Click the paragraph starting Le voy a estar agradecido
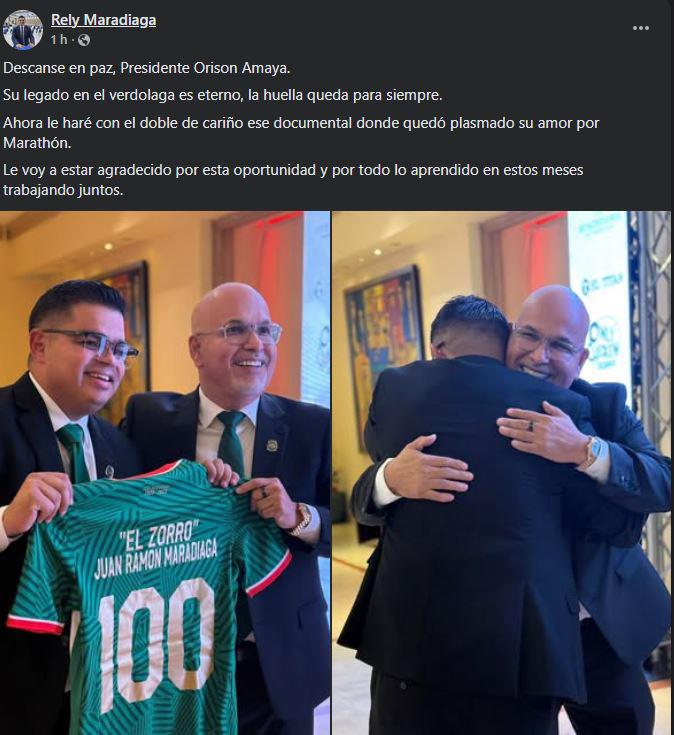674x735 pixels. click(x=293, y=180)
